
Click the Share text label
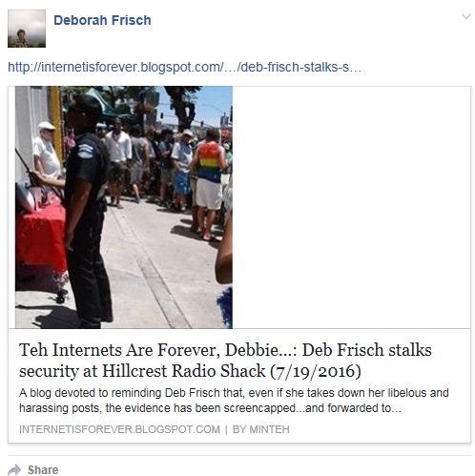point(43,470)
